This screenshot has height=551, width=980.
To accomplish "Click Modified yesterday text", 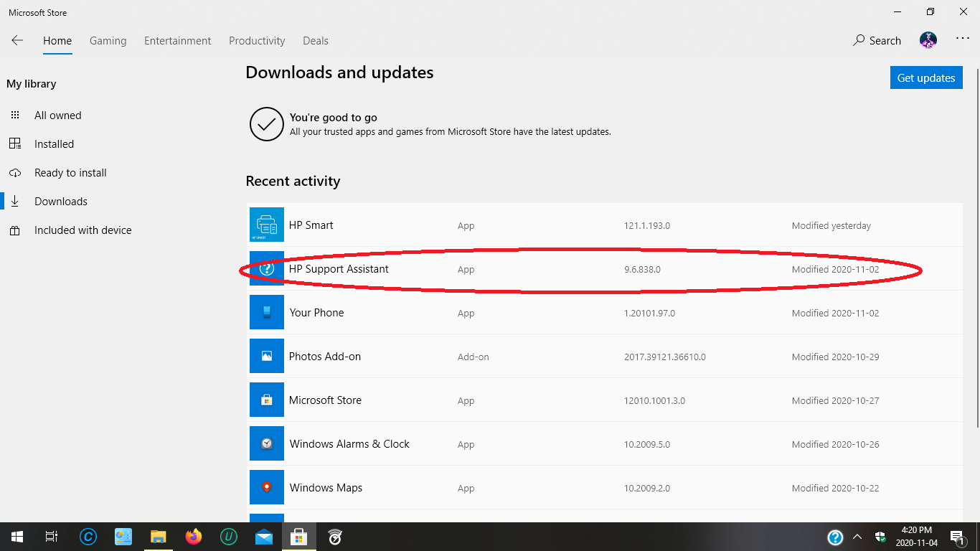I will 831,225.
